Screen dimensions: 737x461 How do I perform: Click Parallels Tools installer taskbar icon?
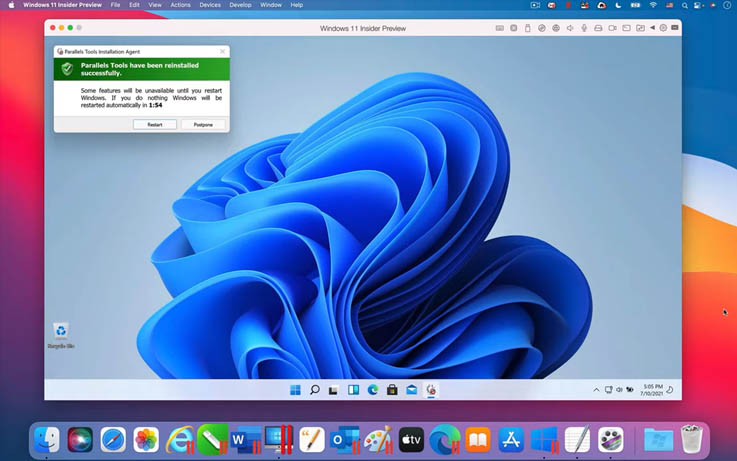[x=431, y=390]
